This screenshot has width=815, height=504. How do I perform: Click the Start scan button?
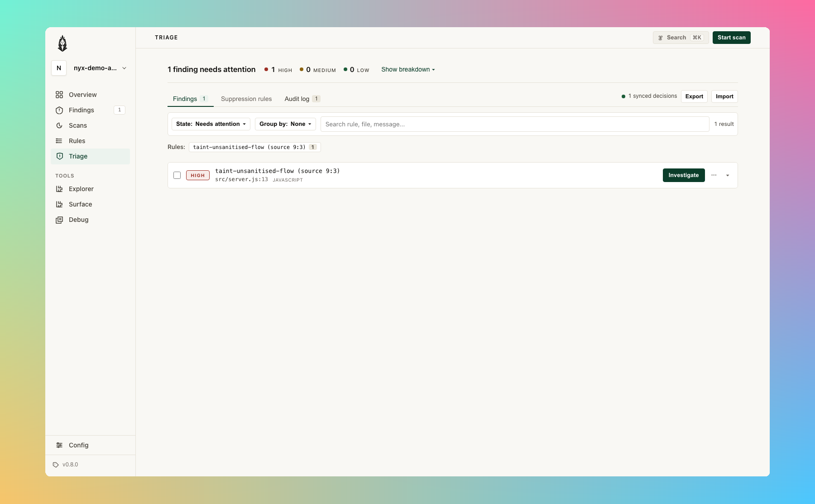(x=732, y=38)
